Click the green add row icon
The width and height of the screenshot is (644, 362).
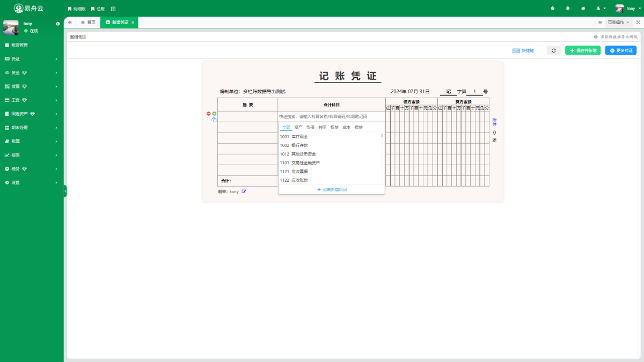point(214,114)
